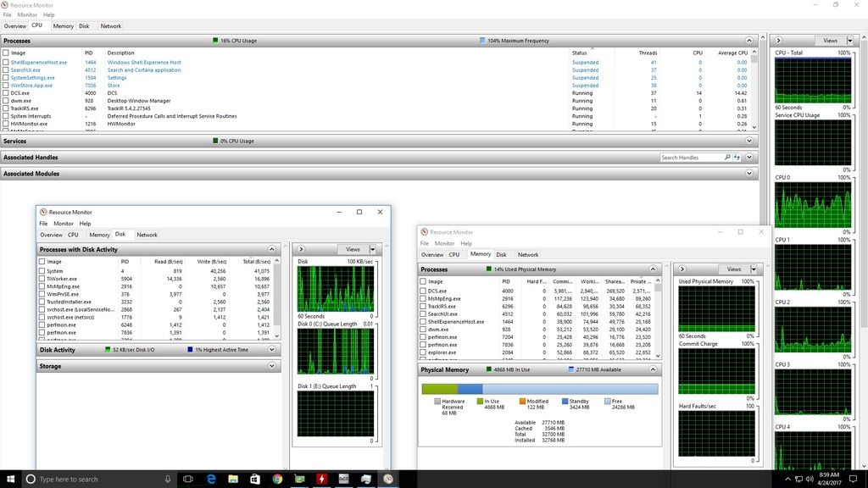Tick the TiWorker.exe checkbox in disk activity list
Screen dimensions: 868x488
point(42,279)
